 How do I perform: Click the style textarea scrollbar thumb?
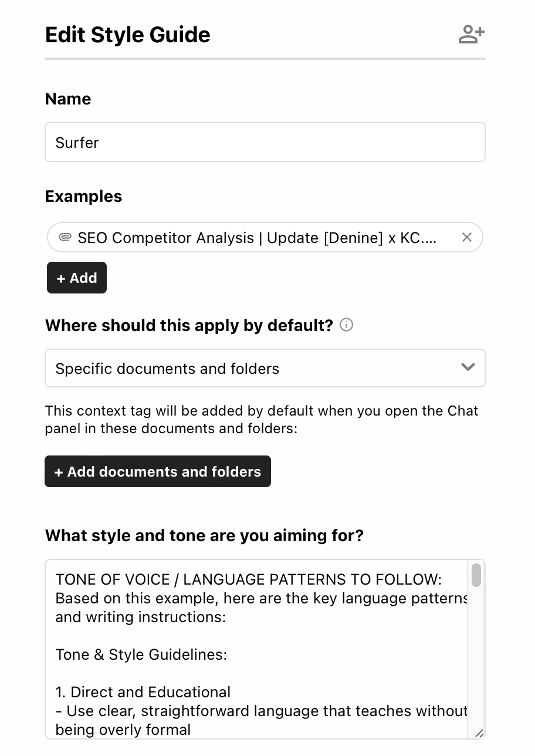click(x=476, y=575)
